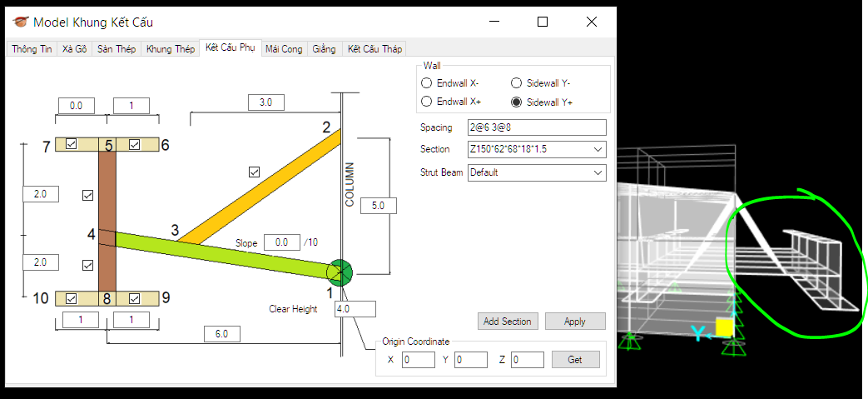Viewport: 868px width, 399px height.
Task: Click the Spacing input field
Action: [537, 127]
